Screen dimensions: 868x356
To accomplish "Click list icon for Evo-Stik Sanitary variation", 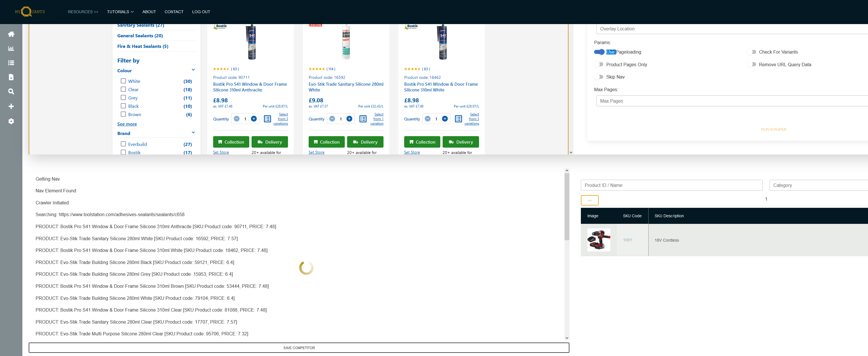I will point(363,119).
